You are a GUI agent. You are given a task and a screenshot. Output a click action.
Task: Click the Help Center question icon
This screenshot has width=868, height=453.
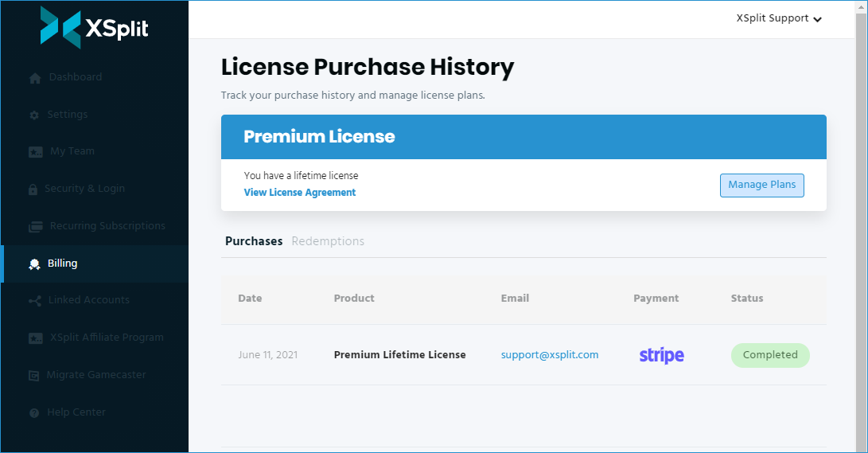click(x=34, y=413)
